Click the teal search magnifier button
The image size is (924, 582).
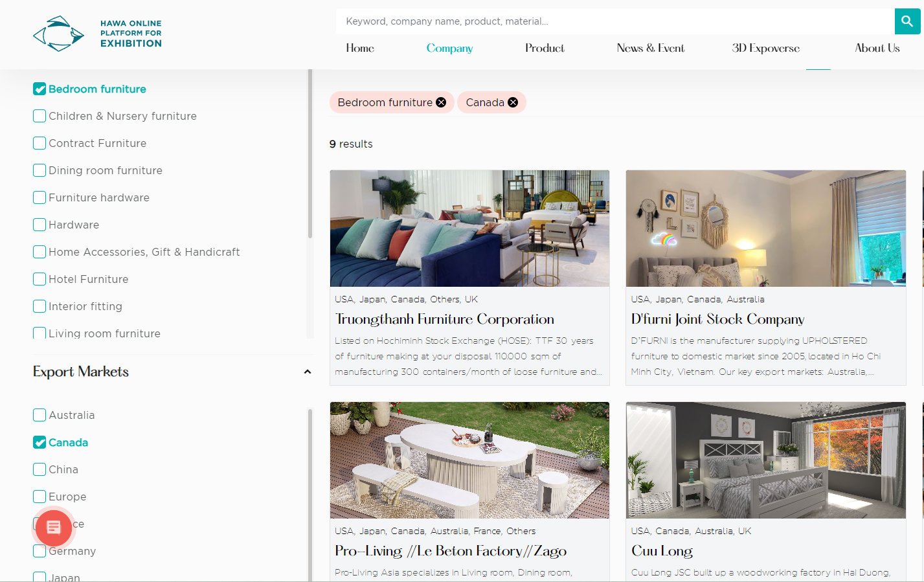[907, 21]
